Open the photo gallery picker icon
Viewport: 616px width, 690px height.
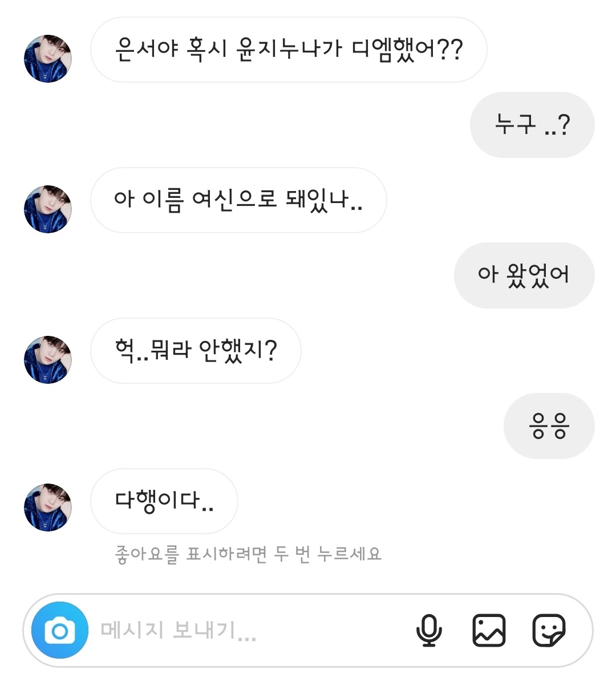[x=489, y=630]
